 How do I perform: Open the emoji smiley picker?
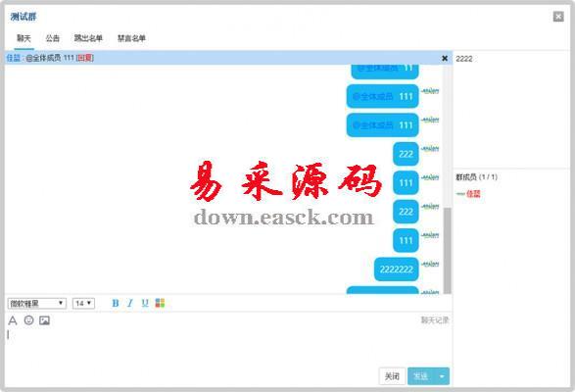coord(28,320)
